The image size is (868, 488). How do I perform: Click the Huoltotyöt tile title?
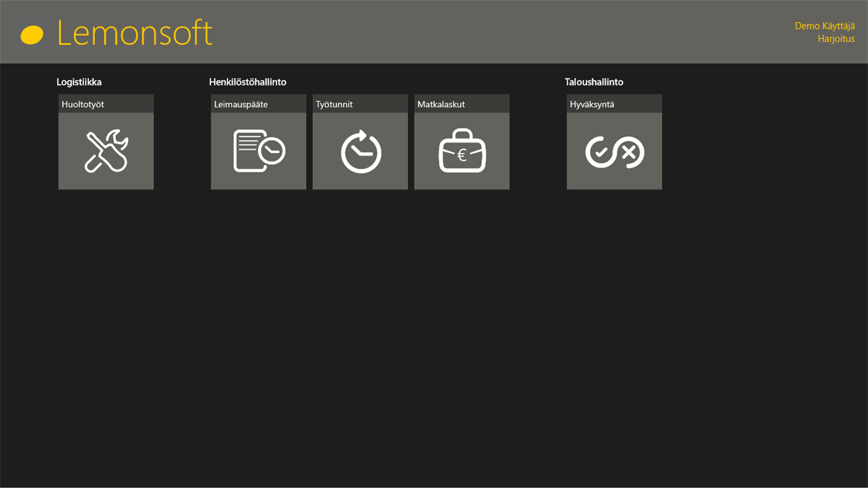[83, 104]
